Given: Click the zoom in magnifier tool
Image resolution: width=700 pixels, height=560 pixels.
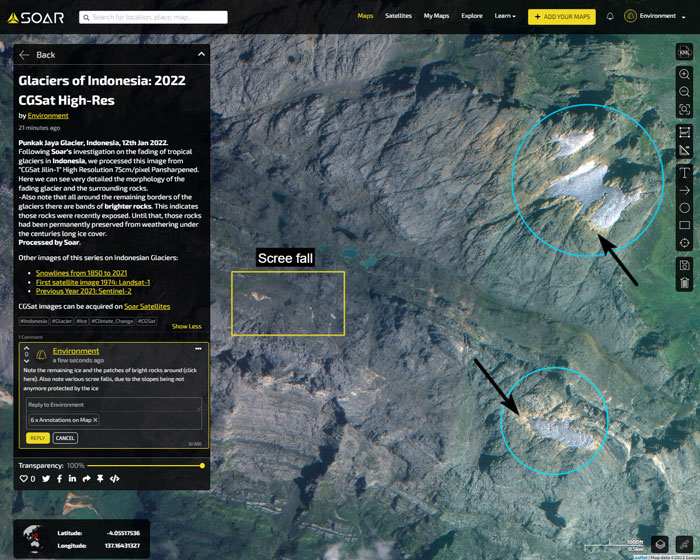Looking at the screenshot, I should point(684,74).
